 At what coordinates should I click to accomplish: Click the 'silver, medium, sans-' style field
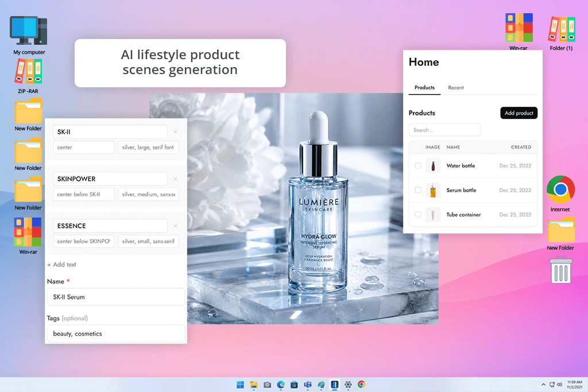[x=149, y=194]
